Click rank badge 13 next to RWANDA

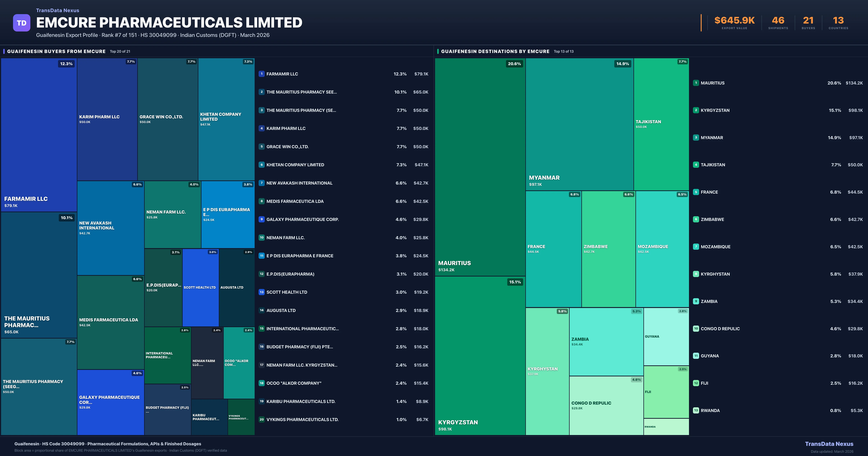click(696, 410)
